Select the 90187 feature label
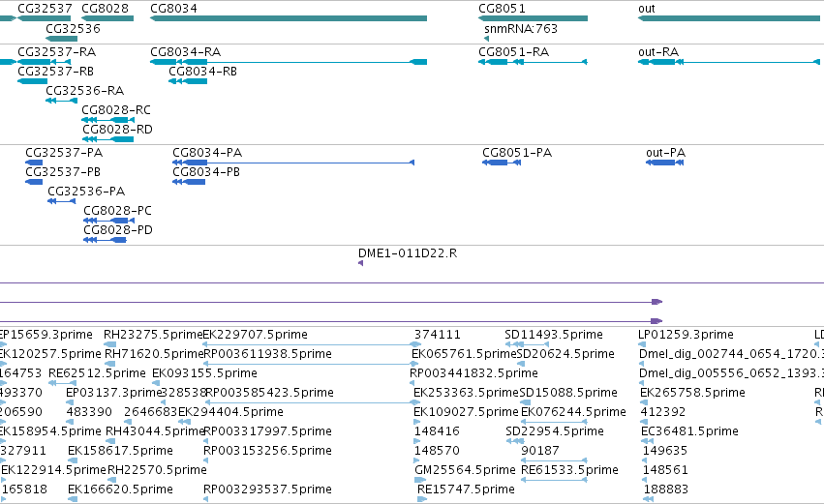 click(540, 451)
